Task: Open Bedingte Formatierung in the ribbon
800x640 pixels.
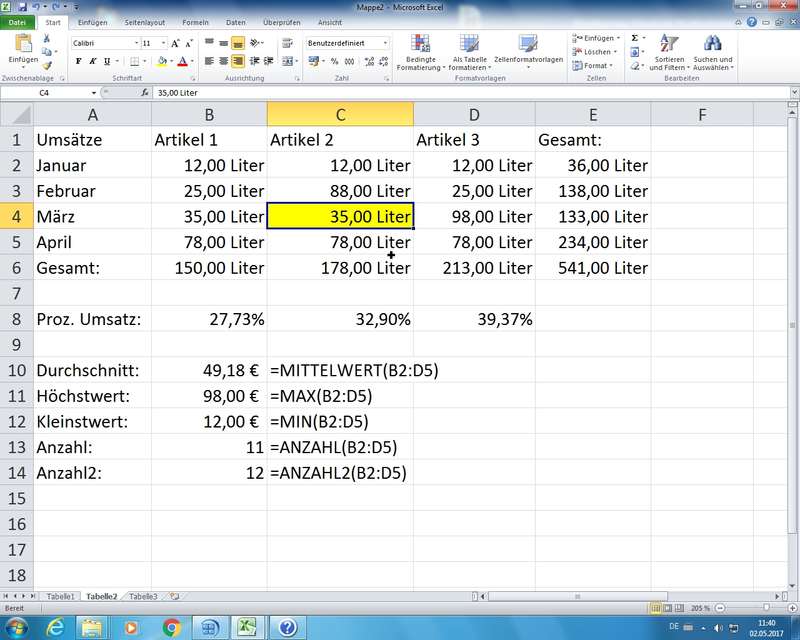Action: [420, 51]
